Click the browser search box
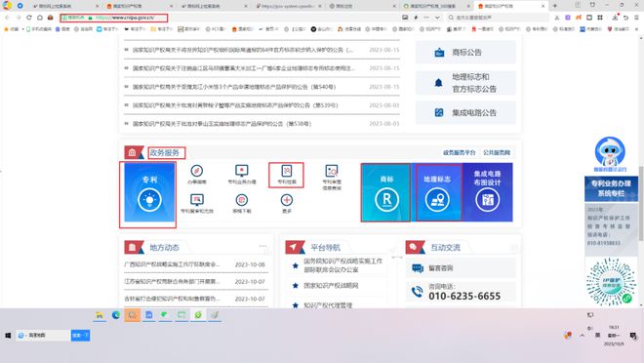The height and width of the screenshot is (363, 644). (498, 18)
